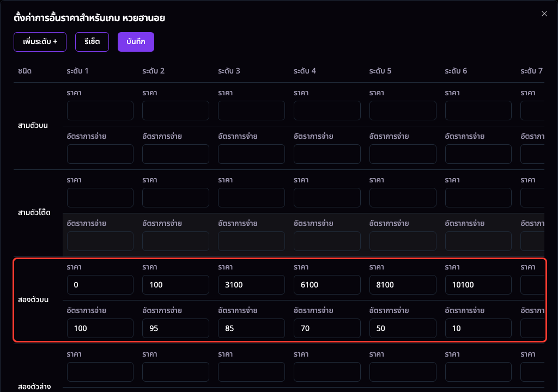Focus สามตัวโต๊ด อัตราการจ่าย field for ระดับ 2
The height and width of the screenshot is (392, 558).
tap(176, 241)
